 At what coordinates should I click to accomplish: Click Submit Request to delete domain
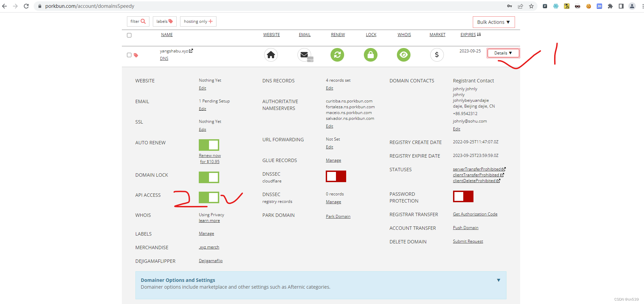[x=468, y=241]
